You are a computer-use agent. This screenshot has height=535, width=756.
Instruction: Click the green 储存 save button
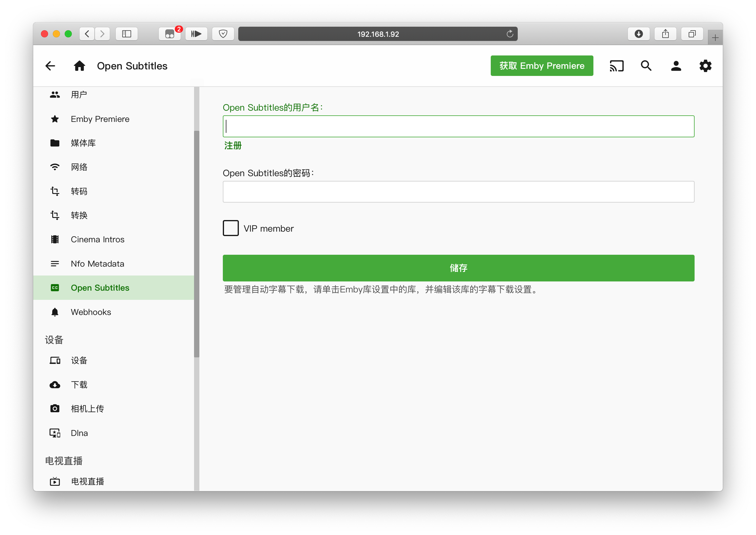pyautogui.click(x=458, y=268)
